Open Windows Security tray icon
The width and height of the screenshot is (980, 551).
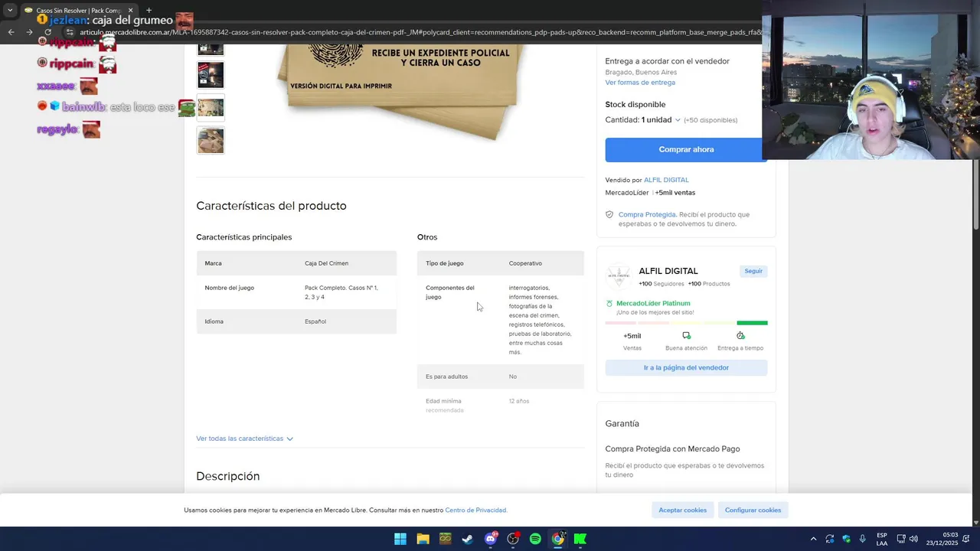tap(846, 539)
